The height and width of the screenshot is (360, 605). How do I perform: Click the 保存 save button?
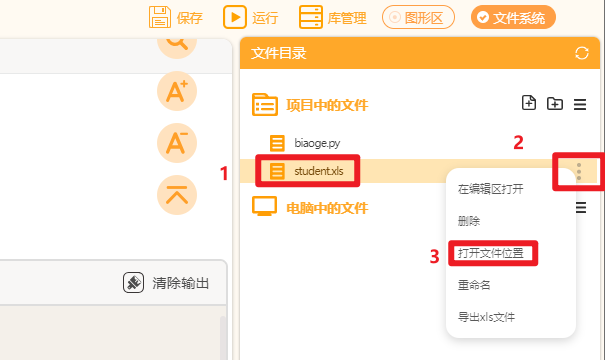pos(176,17)
